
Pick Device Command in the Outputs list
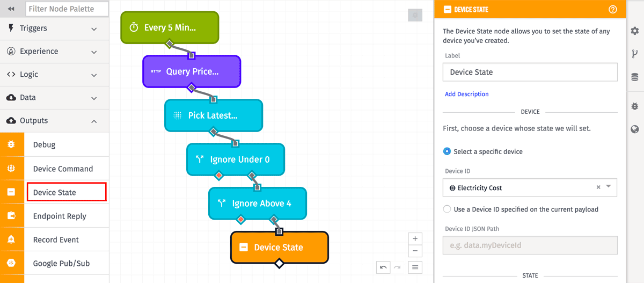63,169
